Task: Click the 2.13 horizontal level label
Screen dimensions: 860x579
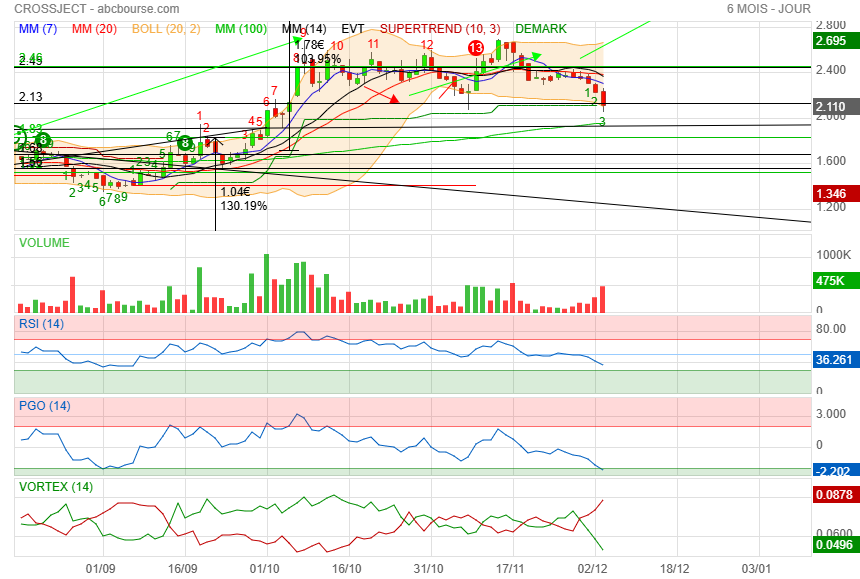Action: click(31, 96)
